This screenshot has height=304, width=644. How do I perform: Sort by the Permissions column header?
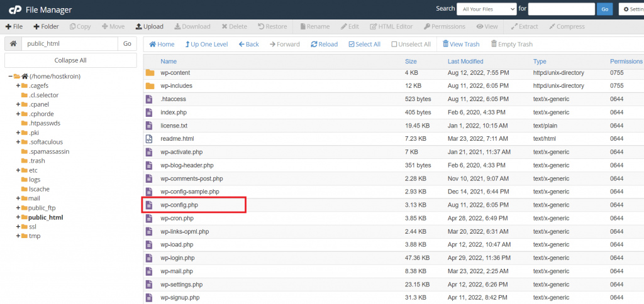[626, 62]
